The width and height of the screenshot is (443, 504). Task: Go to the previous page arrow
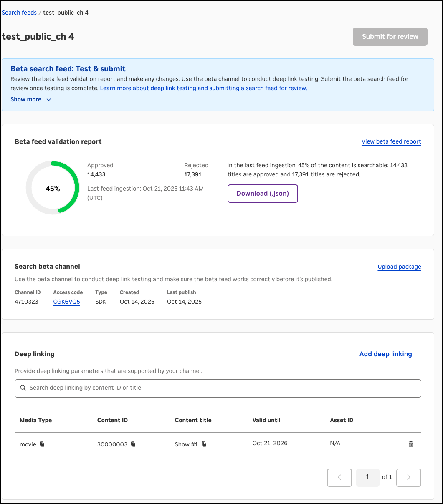click(339, 478)
